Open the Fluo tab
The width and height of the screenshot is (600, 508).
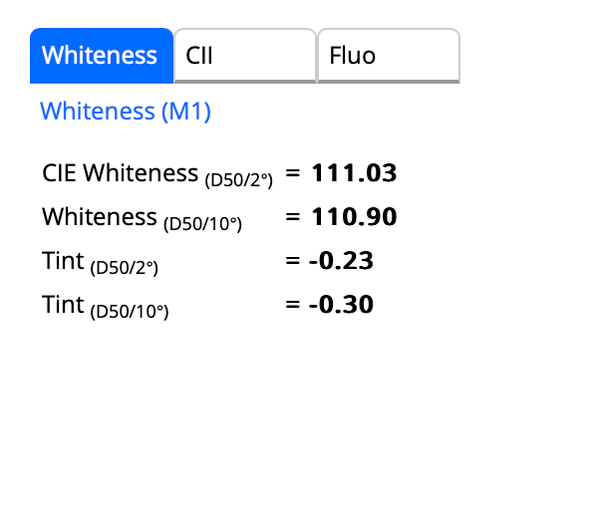tap(388, 55)
